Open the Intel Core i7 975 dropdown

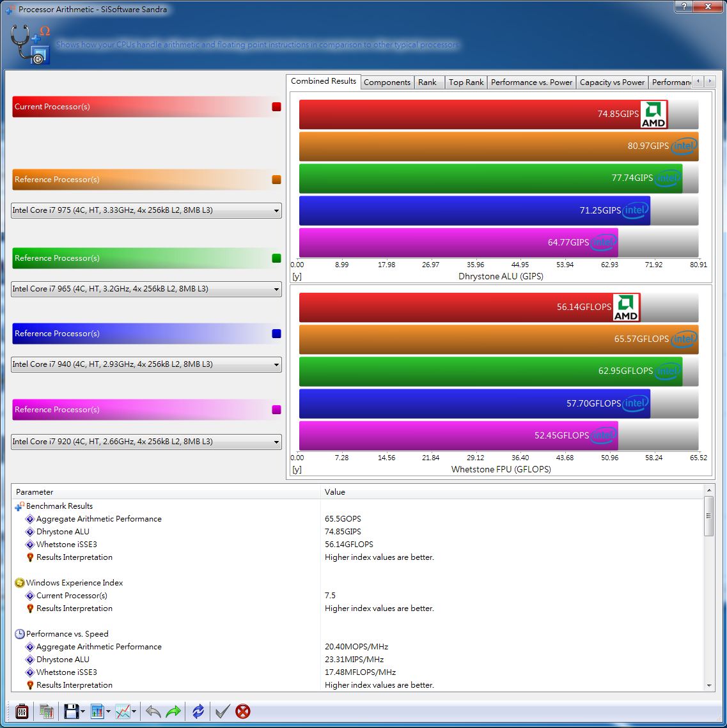tap(146, 210)
